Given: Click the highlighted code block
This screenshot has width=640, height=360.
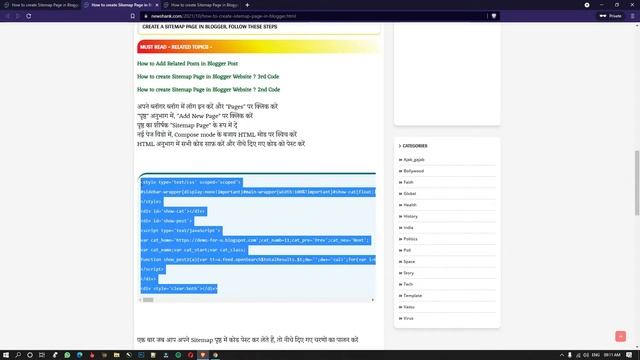Looking at the screenshot, I should pos(257,235).
